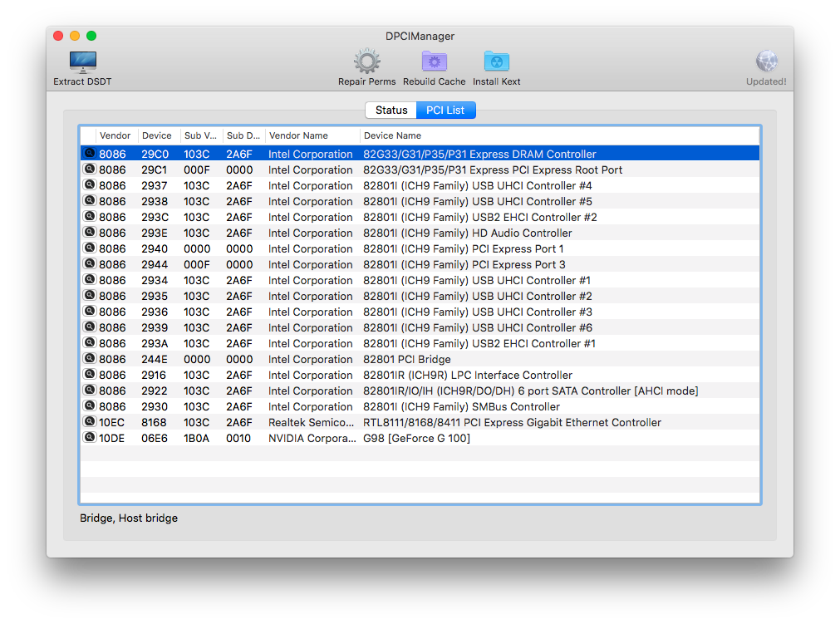Image resolution: width=840 pixels, height=624 pixels.
Task: Select the PCI Express Port 1 device name
Action: click(x=463, y=249)
